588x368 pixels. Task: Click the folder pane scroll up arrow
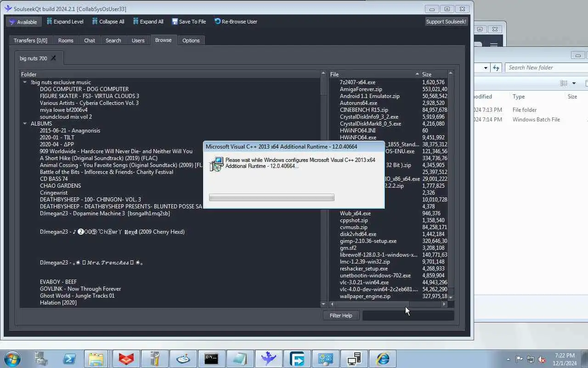pyautogui.click(x=323, y=74)
